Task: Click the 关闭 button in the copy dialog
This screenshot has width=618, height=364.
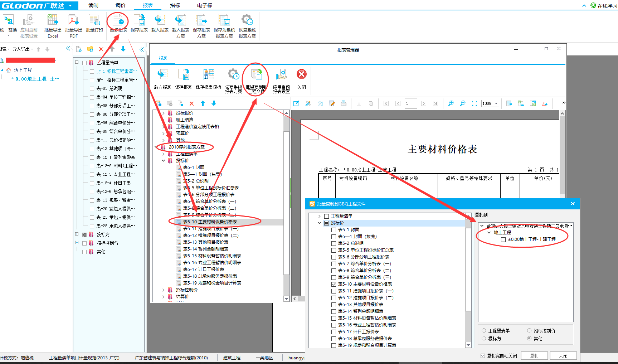Action: point(563,356)
